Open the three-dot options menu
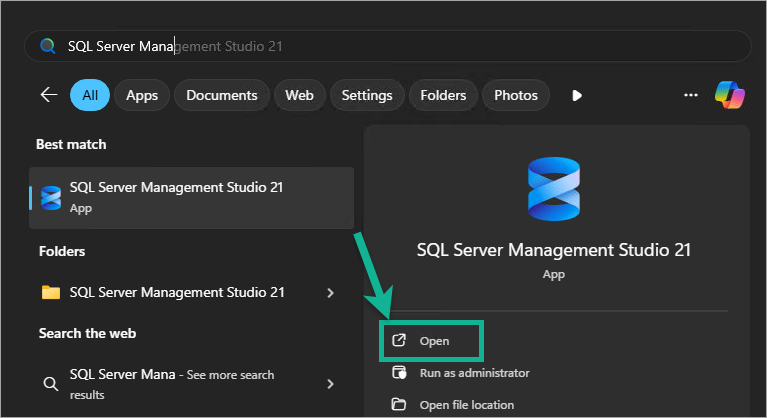This screenshot has height=418, width=767. coord(691,95)
